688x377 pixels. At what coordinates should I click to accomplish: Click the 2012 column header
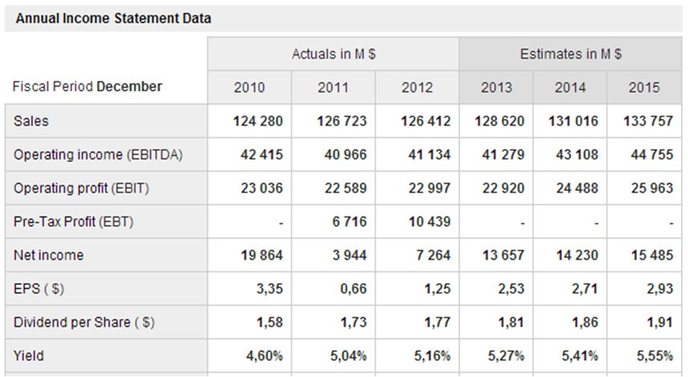click(417, 87)
